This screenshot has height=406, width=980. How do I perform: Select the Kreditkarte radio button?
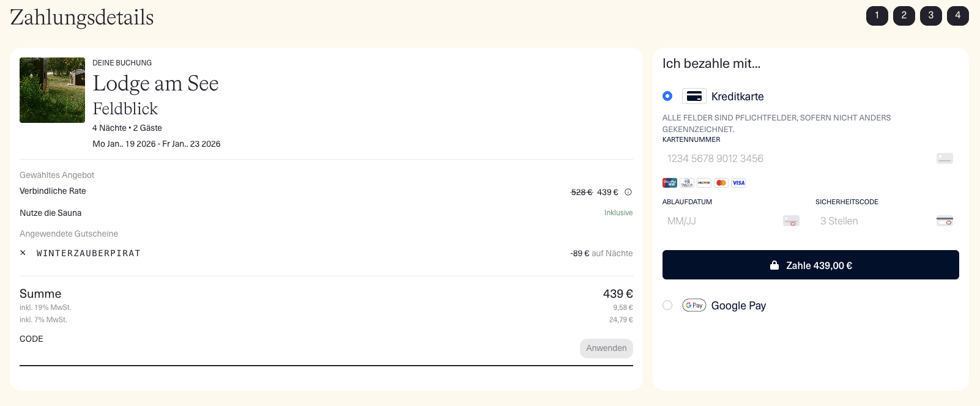pyautogui.click(x=667, y=96)
